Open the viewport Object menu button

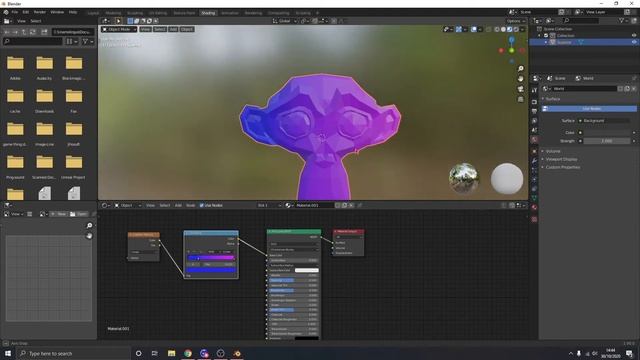187,29
